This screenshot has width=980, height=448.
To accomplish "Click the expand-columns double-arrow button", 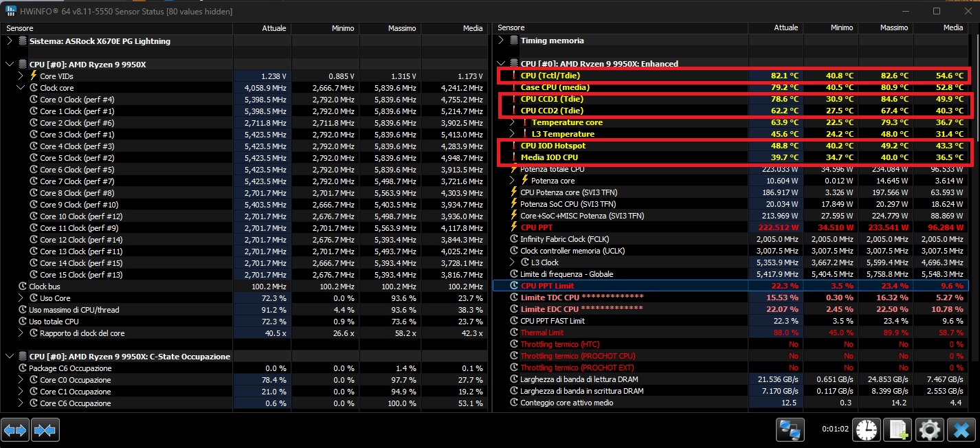I will pos(15,430).
